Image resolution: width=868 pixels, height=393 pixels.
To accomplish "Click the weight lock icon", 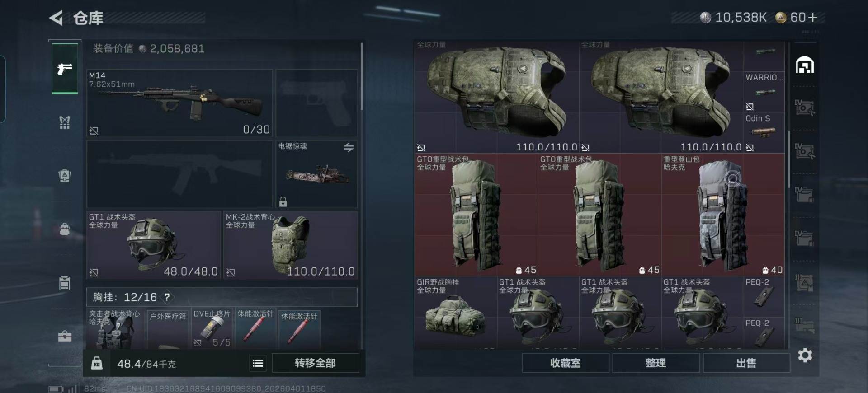I will tap(97, 363).
